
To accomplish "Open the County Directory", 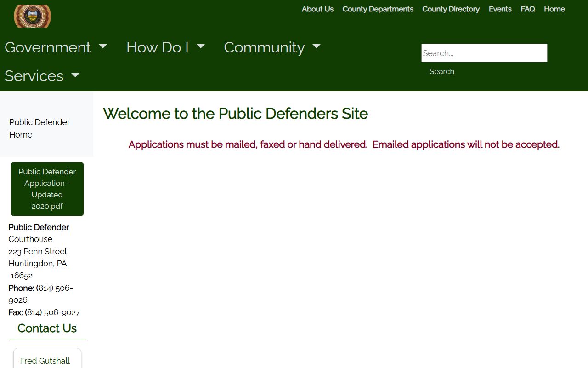I will pyautogui.click(x=451, y=9).
